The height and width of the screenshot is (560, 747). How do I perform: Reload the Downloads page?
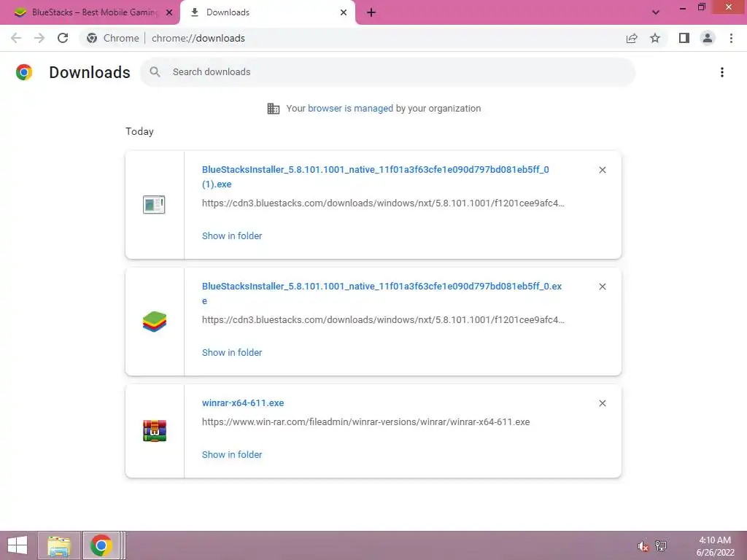[63, 38]
